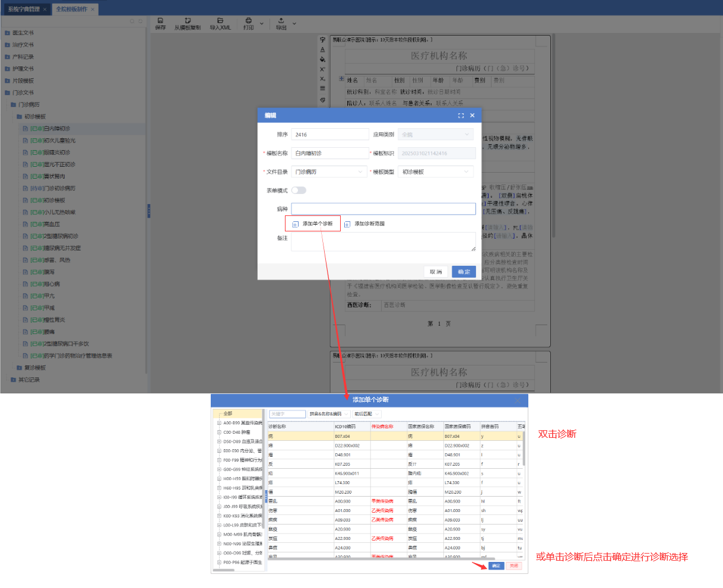The height and width of the screenshot is (588, 723).
Task: Click the 导入XML import icon
Action: pyautogui.click(x=220, y=21)
